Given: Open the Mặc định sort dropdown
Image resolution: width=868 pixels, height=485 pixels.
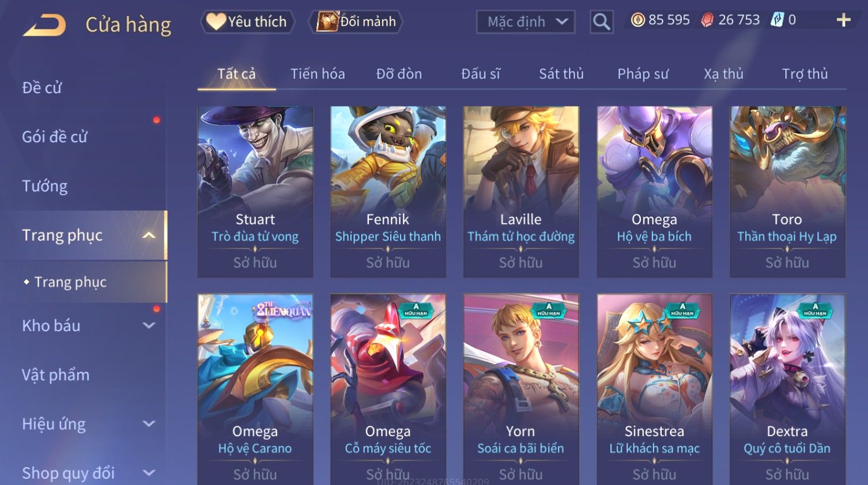Looking at the screenshot, I should click(526, 22).
